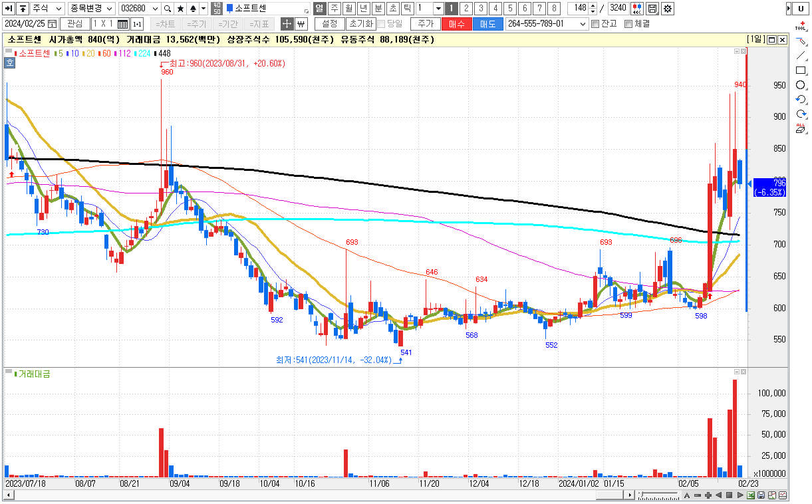Viewport: 812px width, 504px height.
Task: Open the period multiplier 1 dropdown
Action: click(438, 9)
